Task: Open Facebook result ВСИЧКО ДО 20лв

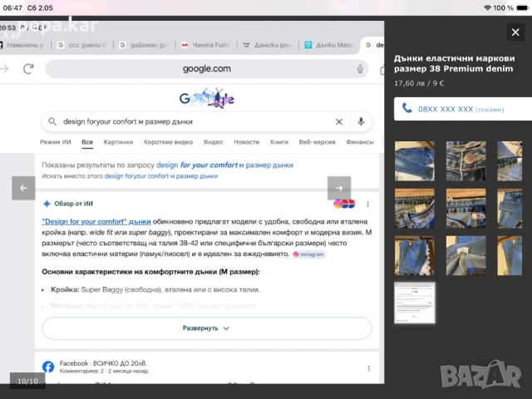Action: (103, 363)
